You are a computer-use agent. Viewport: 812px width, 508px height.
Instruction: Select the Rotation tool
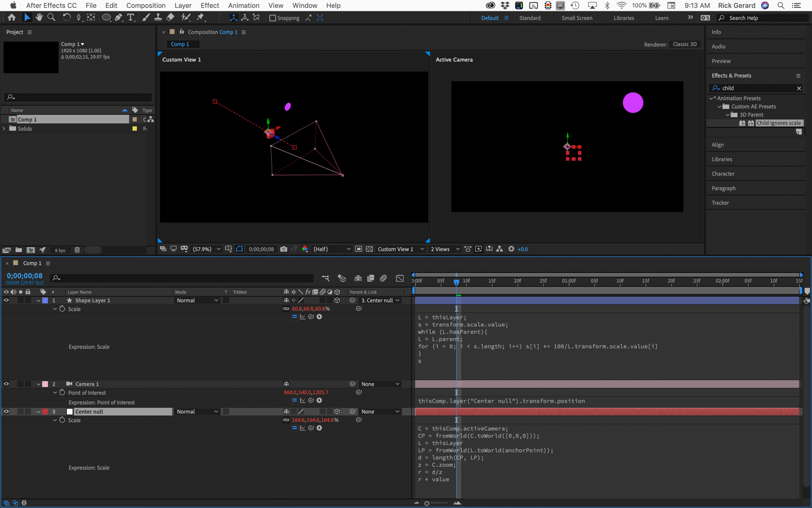click(x=66, y=17)
